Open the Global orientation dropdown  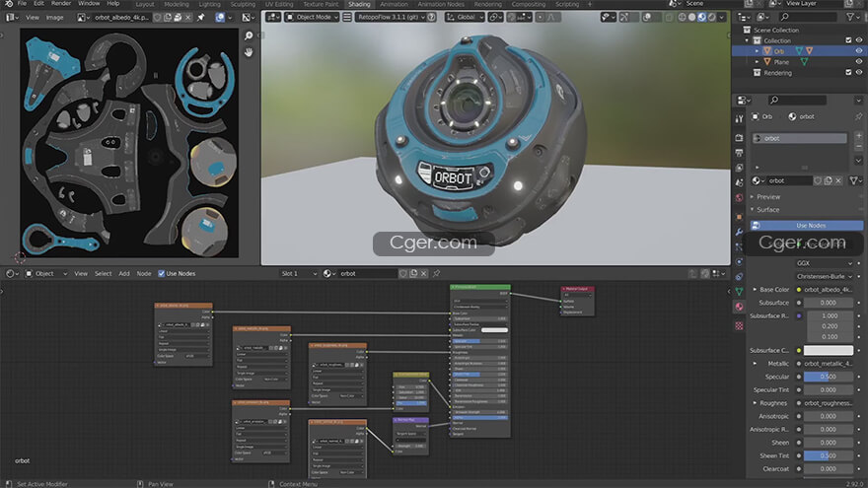click(465, 17)
